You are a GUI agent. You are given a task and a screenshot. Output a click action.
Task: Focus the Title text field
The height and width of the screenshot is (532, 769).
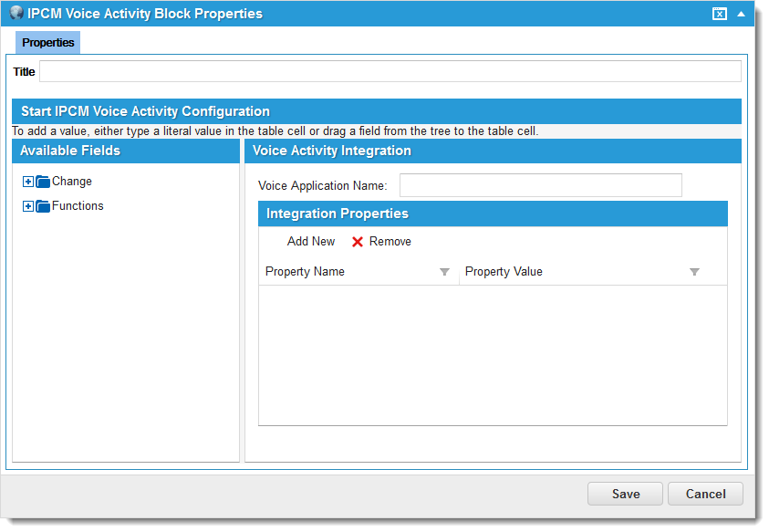click(390, 72)
